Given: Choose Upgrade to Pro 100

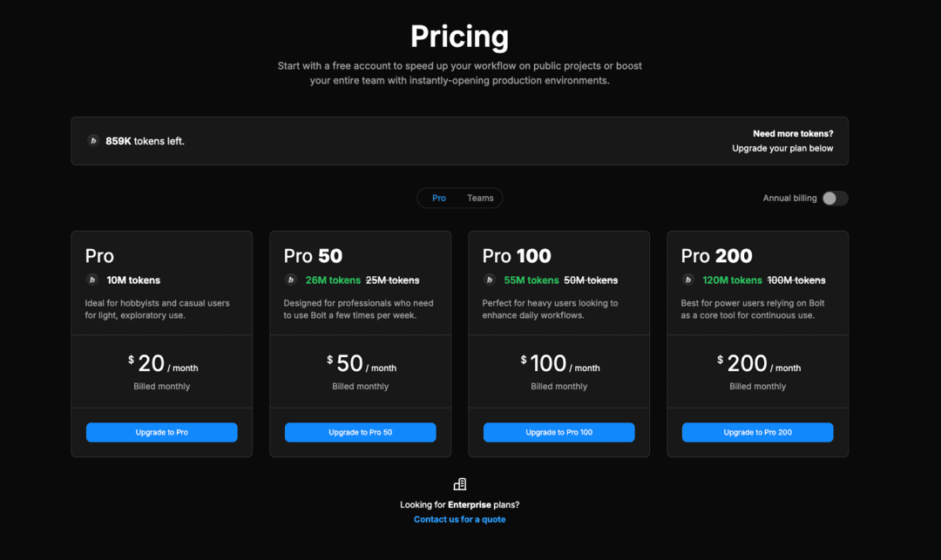Looking at the screenshot, I should coord(559,432).
